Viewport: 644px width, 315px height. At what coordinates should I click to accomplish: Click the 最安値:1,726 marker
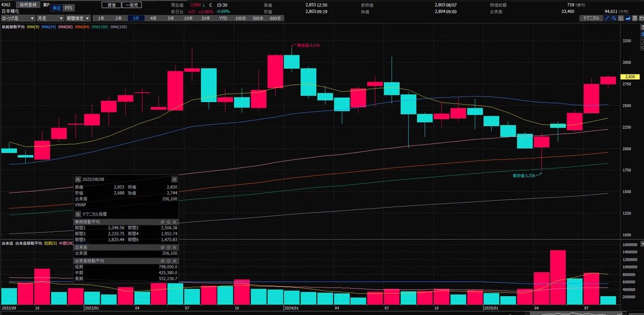(524, 175)
